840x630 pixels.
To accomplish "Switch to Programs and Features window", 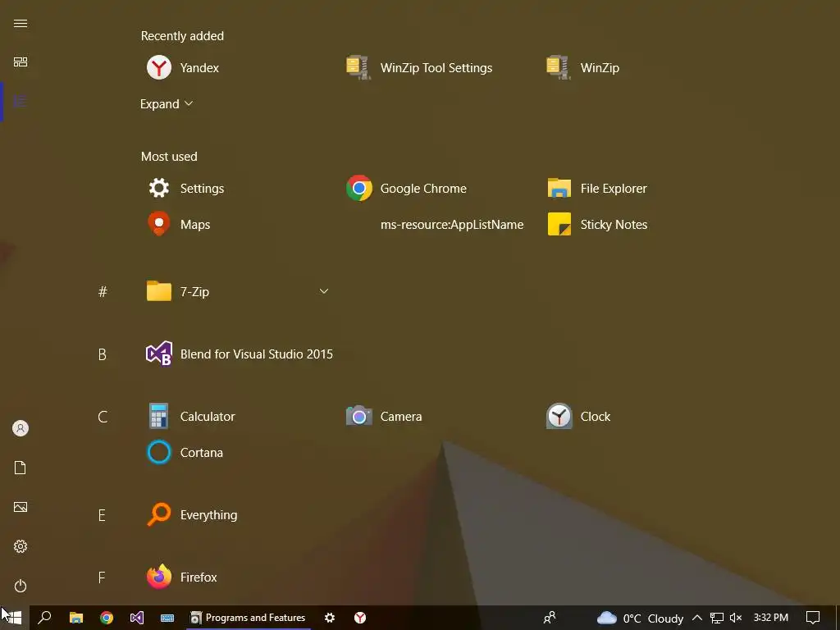I will [x=249, y=618].
